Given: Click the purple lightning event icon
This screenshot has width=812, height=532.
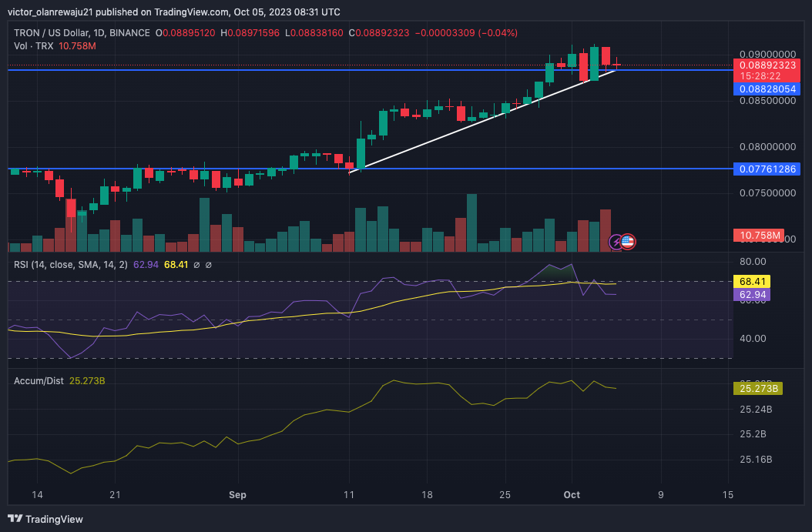Looking at the screenshot, I should [x=616, y=242].
